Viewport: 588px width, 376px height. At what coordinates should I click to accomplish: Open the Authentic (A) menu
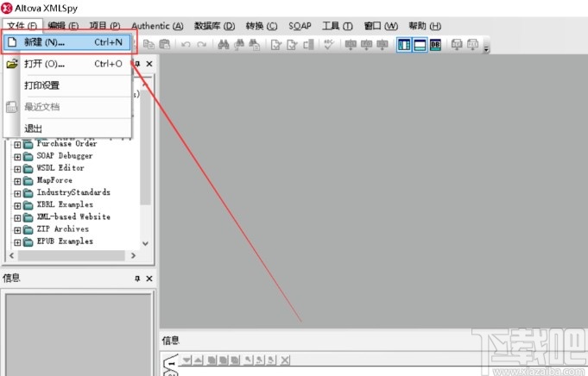click(x=157, y=26)
